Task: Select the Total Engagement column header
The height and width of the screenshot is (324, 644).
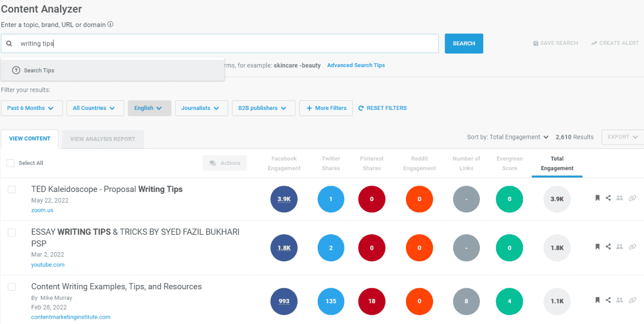Action: pyautogui.click(x=557, y=163)
